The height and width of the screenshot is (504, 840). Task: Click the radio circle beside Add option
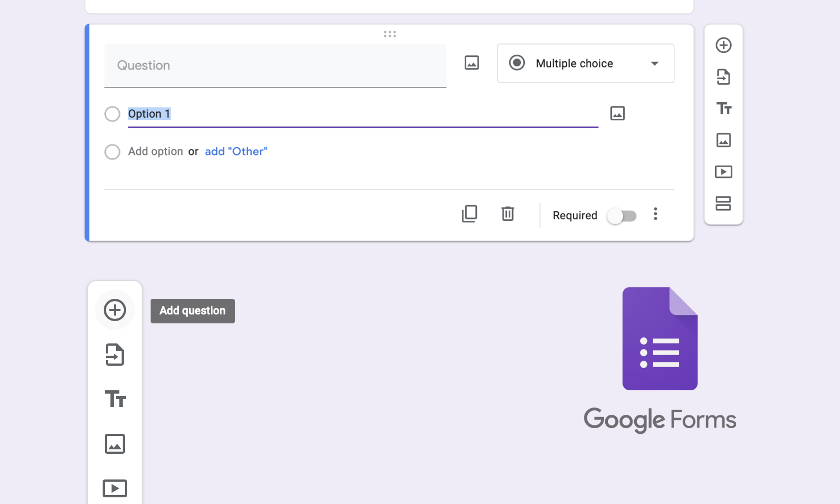point(113,152)
